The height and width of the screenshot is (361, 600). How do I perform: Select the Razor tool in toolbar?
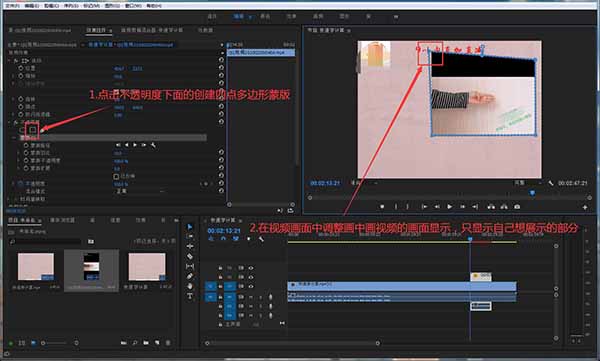[190, 256]
